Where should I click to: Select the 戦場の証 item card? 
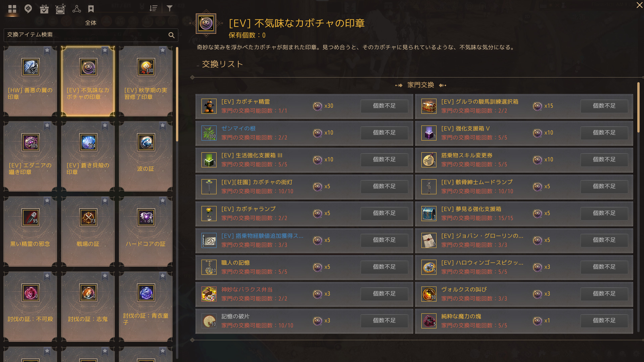tap(88, 231)
